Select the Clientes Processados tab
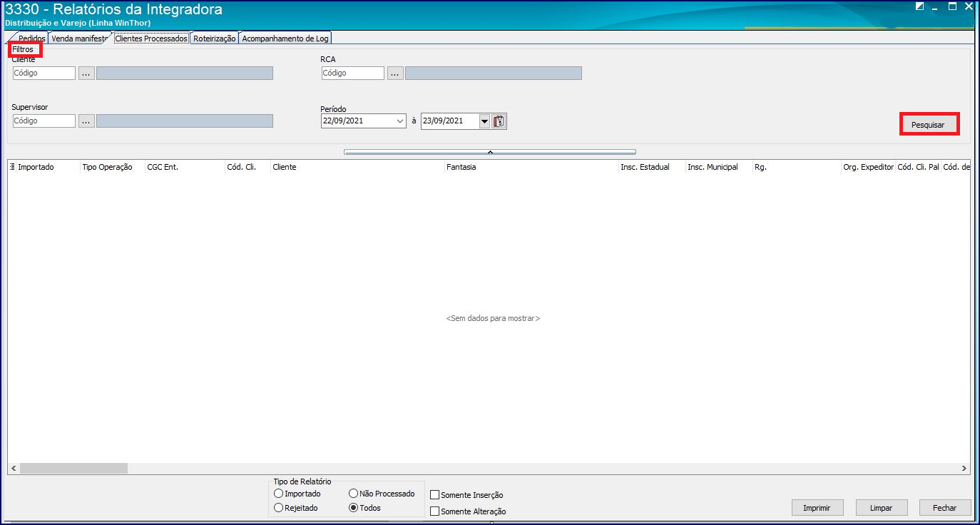This screenshot has height=525, width=980. point(151,39)
